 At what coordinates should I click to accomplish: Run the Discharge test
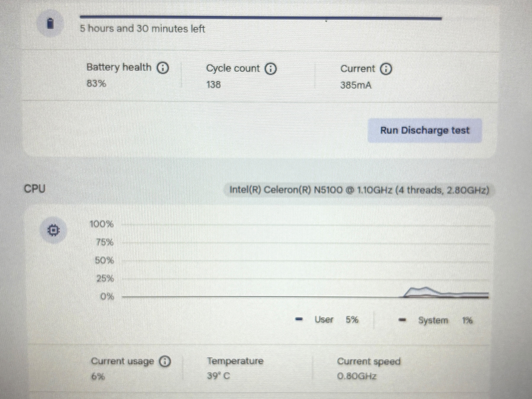click(x=425, y=131)
